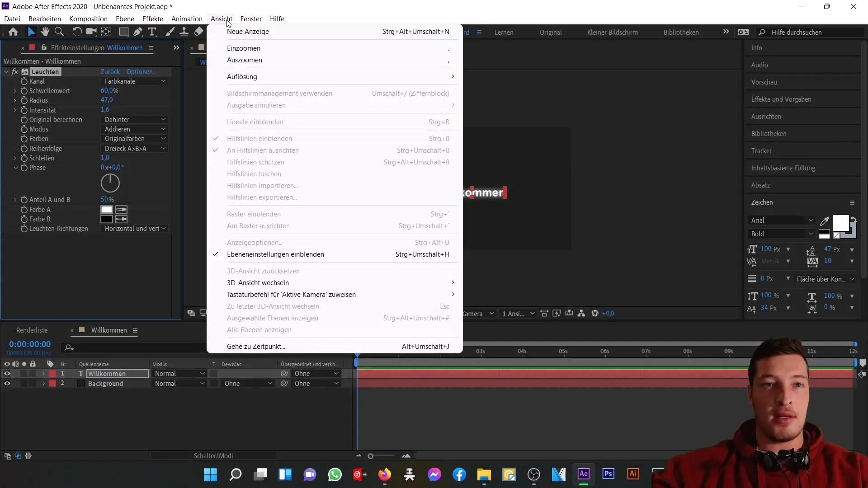
Task: Open Illustrator from the taskbar
Action: 633,474
